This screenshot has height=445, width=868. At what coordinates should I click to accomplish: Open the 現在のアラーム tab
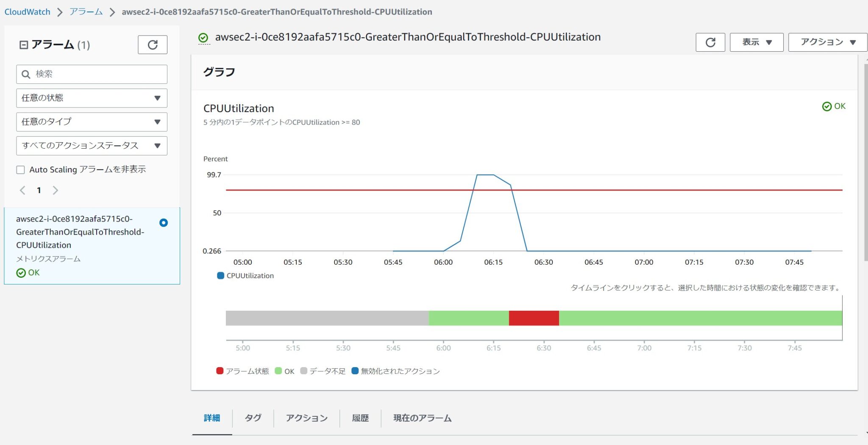tap(421, 418)
